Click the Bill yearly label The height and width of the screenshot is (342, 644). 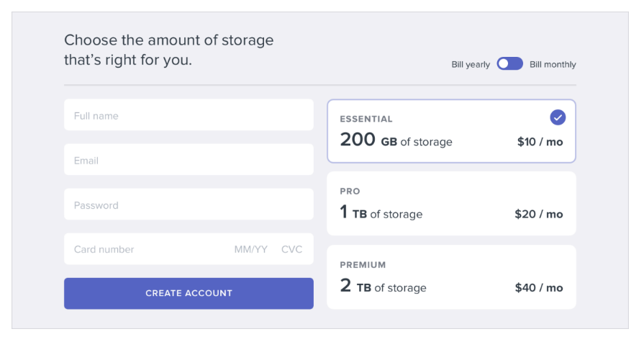[471, 65]
